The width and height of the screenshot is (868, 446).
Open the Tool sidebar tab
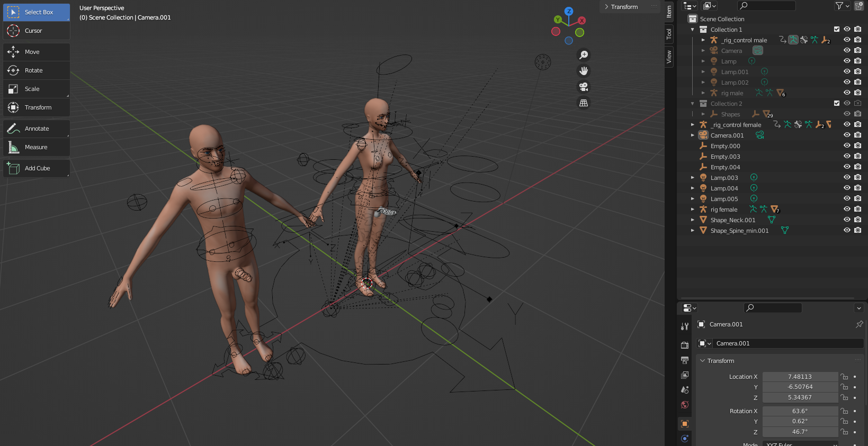669,34
